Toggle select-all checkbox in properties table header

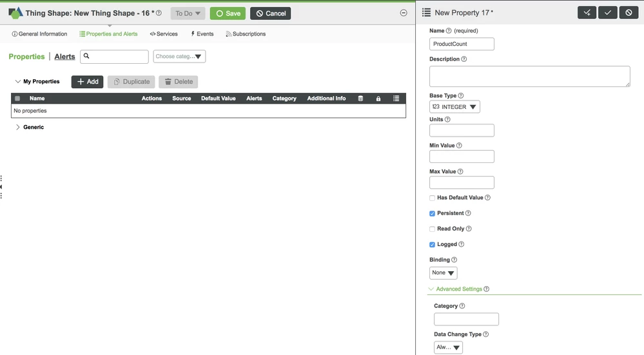(x=17, y=99)
